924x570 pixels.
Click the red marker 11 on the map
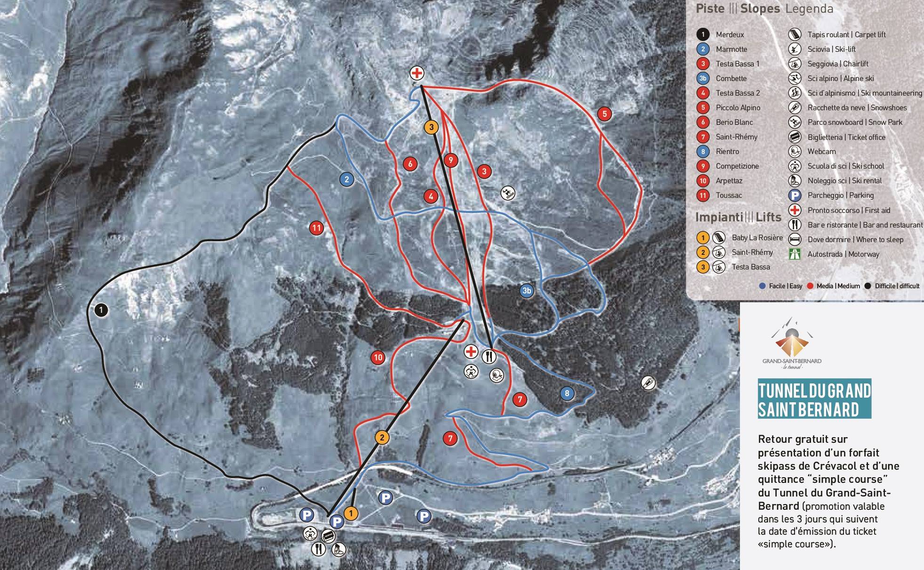click(x=316, y=228)
